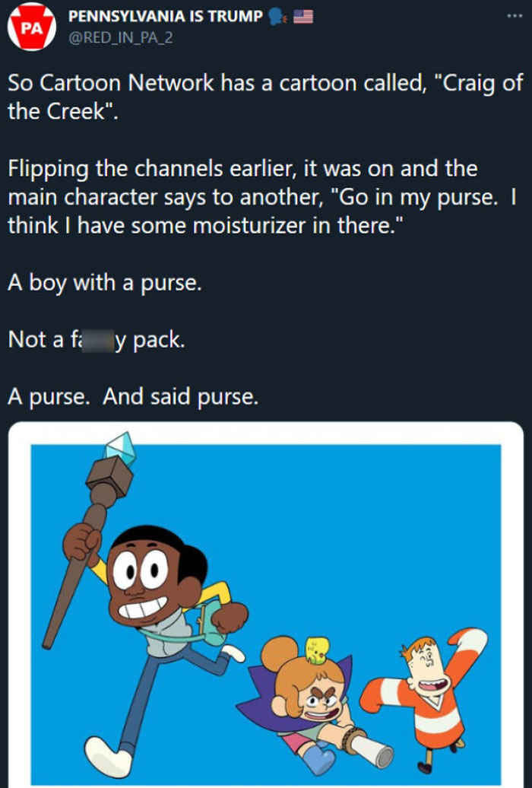This screenshot has height=788, width=532.
Task: Click the line "Not a f...y pack."
Action: click(x=97, y=340)
